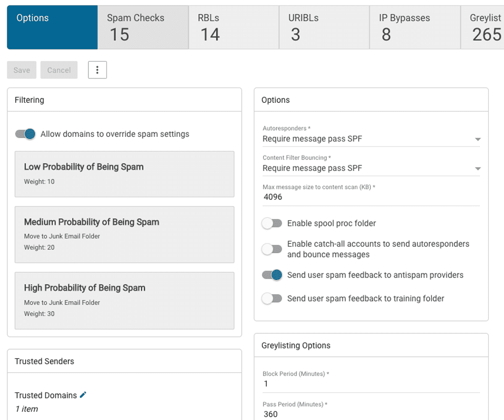Click the pencil icon beside Trusted Domains
Screen dimensions: 504x420
[x=83, y=395]
